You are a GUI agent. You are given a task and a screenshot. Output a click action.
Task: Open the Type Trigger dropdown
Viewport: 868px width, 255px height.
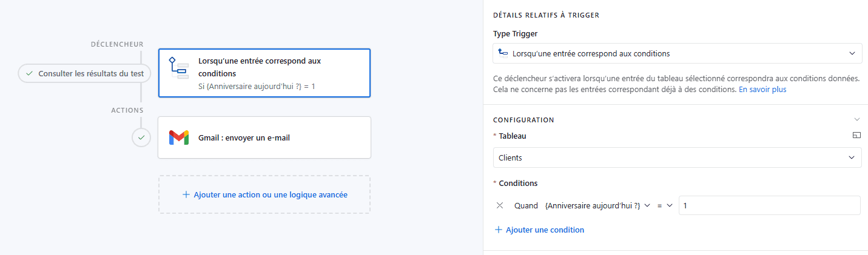pyautogui.click(x=677, y=53)
